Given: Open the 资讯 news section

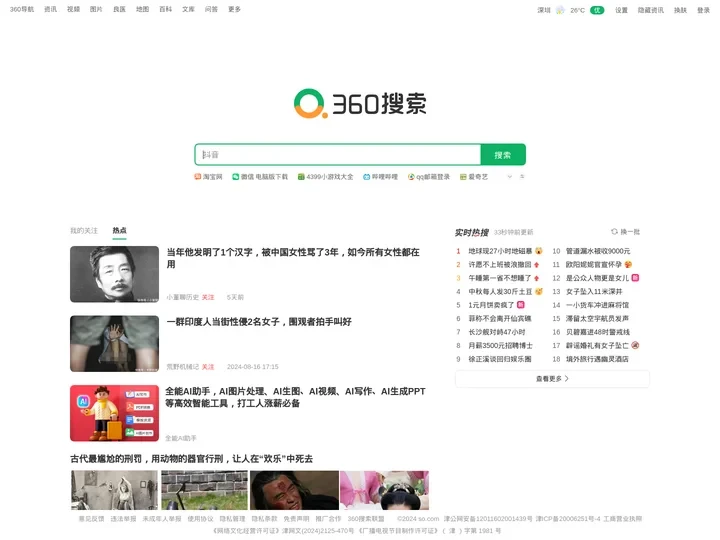Looking at the screenshot, I should point(51,9).
